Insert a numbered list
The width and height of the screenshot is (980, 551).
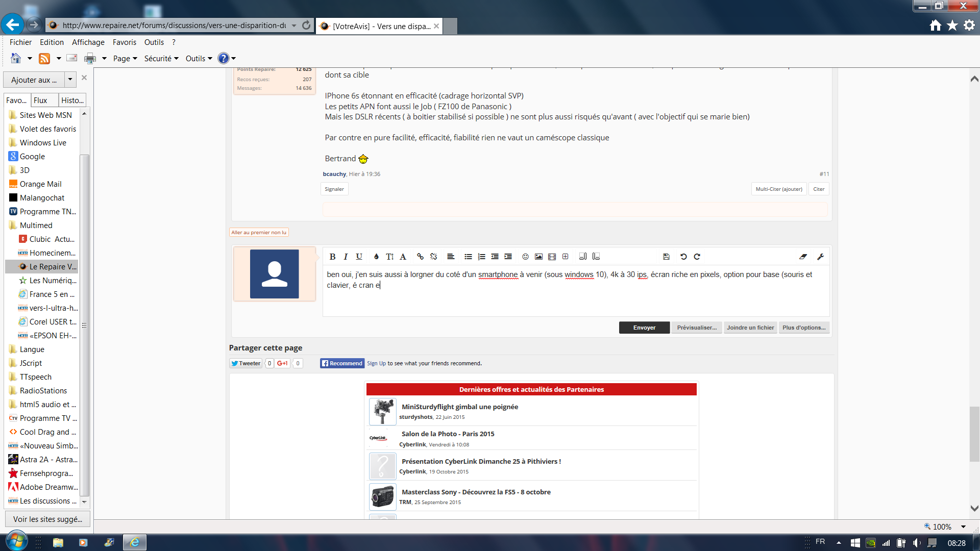point(481,257)
